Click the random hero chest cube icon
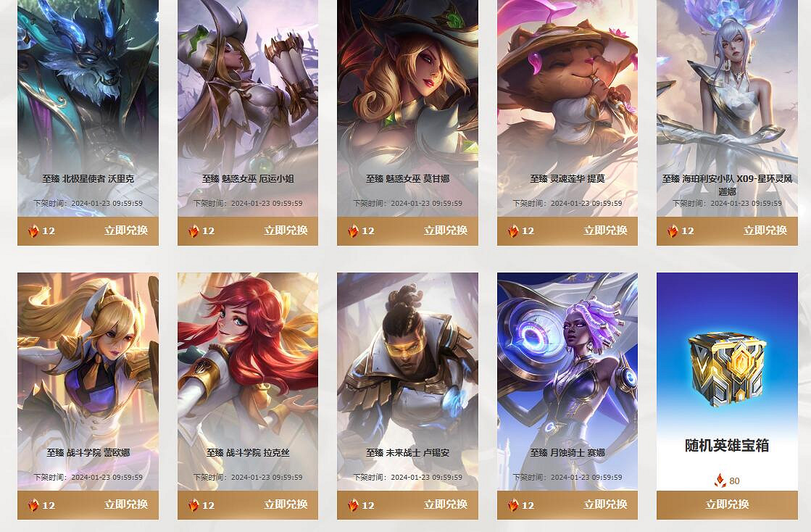811x532 pixels. [x=727, y=369]
